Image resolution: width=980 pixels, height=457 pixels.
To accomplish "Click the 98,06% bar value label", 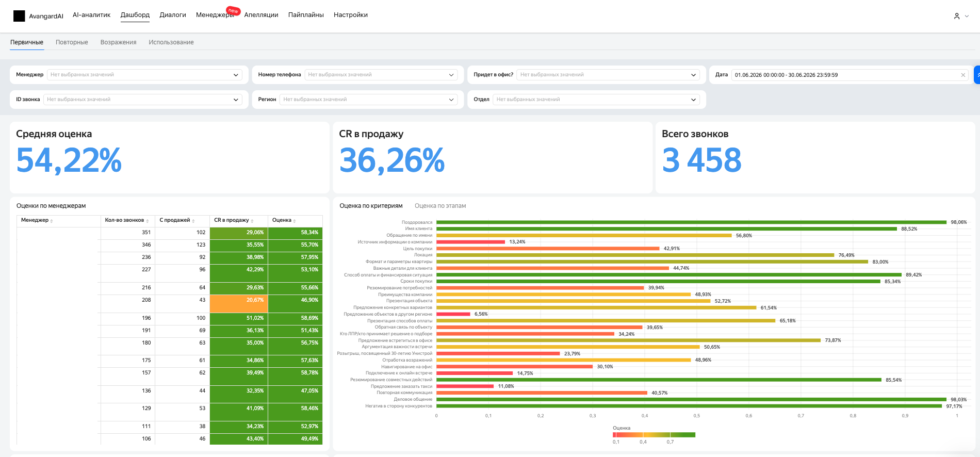I will pyautogui.click(x=959, y=222).
